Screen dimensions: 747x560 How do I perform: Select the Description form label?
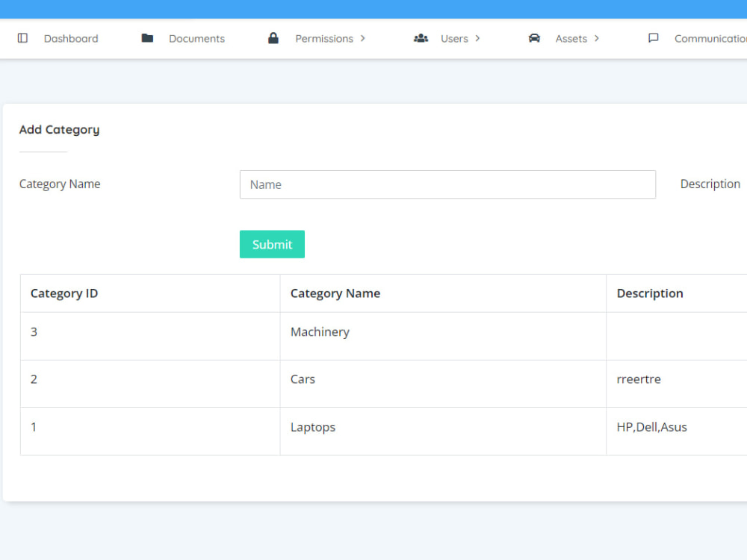[710, 184]
